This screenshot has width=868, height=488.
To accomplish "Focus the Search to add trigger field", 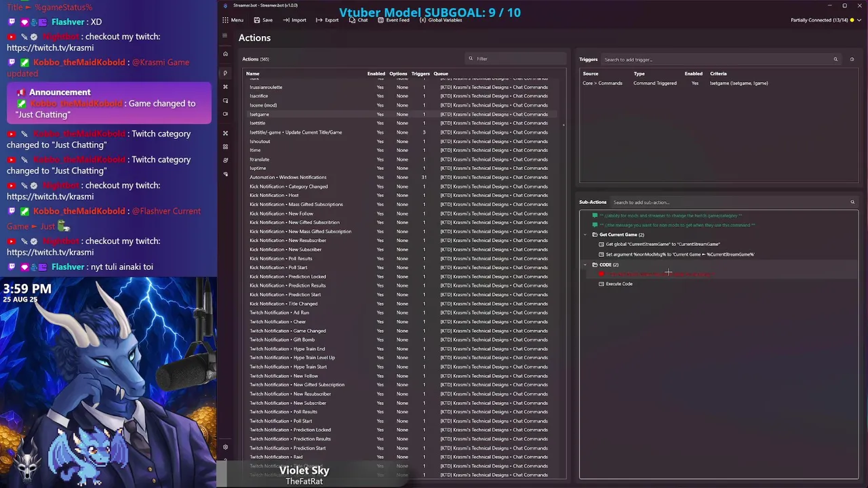I will (722, 60).
